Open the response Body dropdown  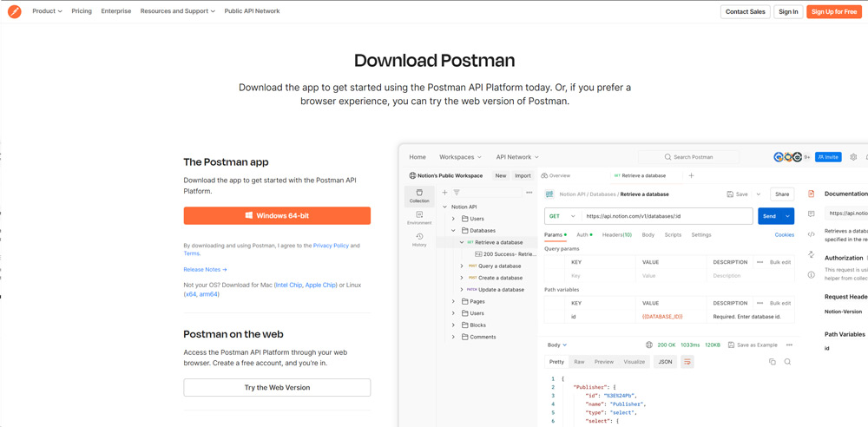click(557, 345)
